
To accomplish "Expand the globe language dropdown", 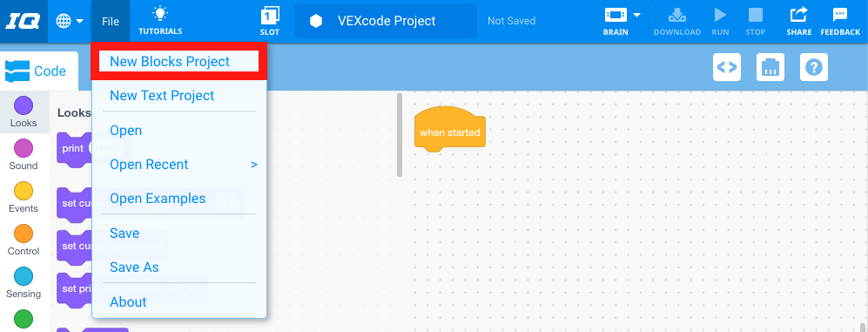I will pos(70,21).
